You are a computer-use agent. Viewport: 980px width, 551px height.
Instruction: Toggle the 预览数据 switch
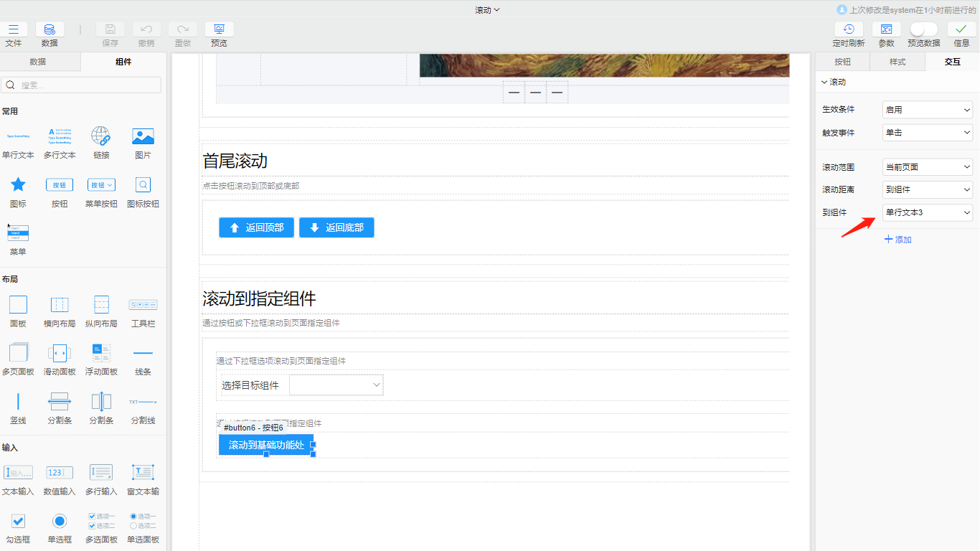point(923,29)
